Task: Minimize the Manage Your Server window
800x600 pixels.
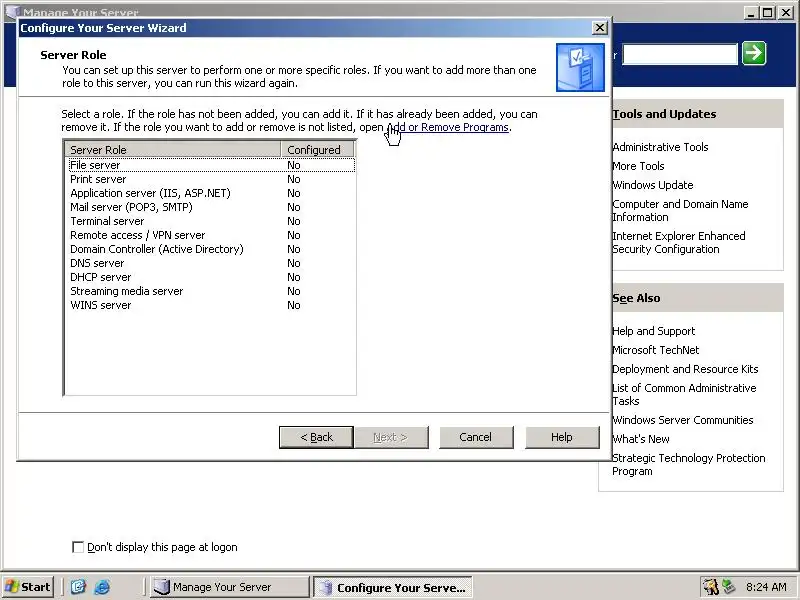Action: 750,13
